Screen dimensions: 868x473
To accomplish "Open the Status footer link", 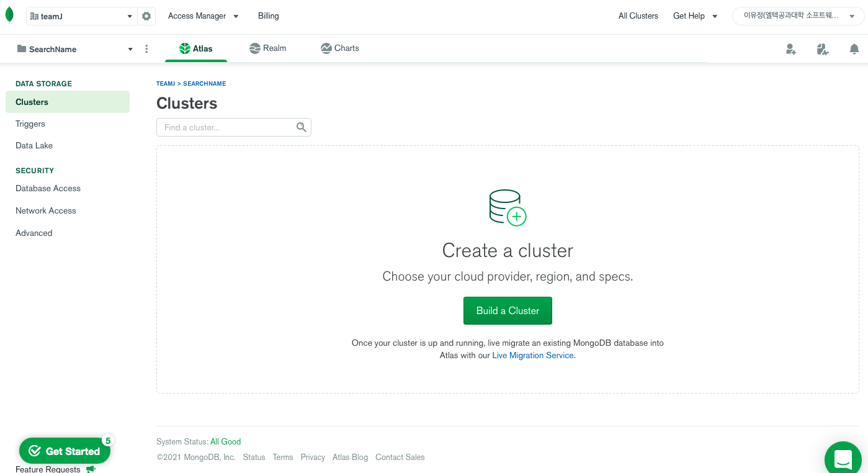I will point(254,457).
